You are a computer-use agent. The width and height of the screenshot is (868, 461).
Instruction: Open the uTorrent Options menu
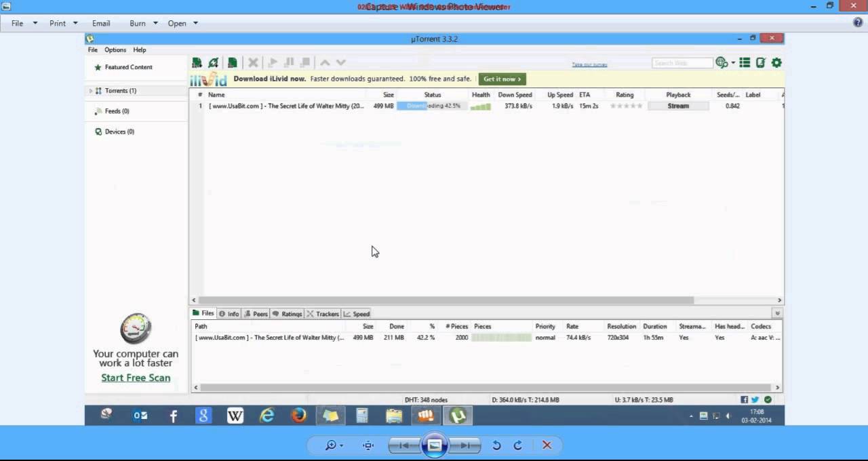115,49
